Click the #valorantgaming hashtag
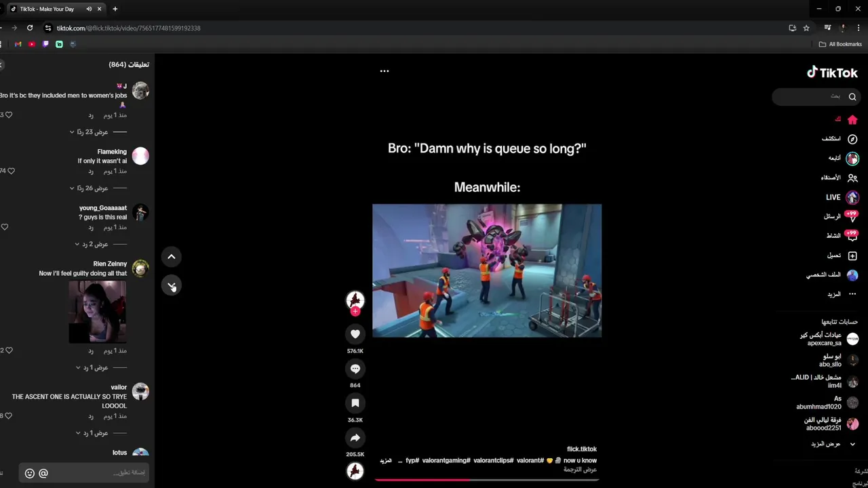Screen dimensions: 868x488 [x=446, y=460]
